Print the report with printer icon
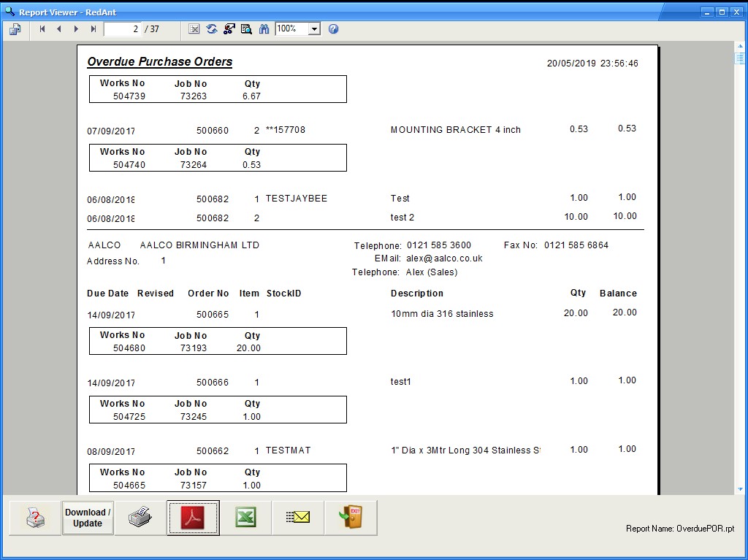The height and width of the screenshot is (560, 748). click(140, 518)
